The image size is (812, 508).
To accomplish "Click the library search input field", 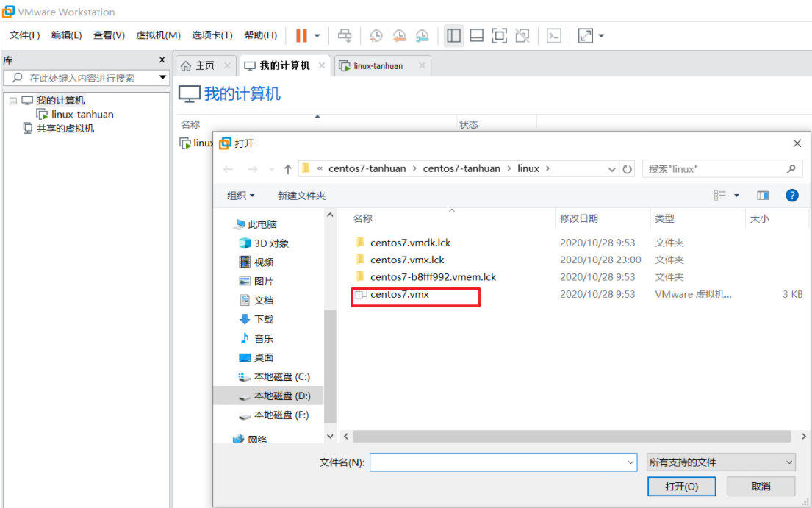I will coord(85,78).
